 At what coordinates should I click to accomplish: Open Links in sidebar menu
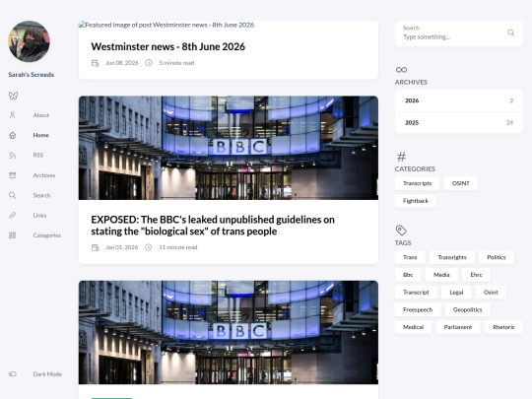tap(39, 215)
